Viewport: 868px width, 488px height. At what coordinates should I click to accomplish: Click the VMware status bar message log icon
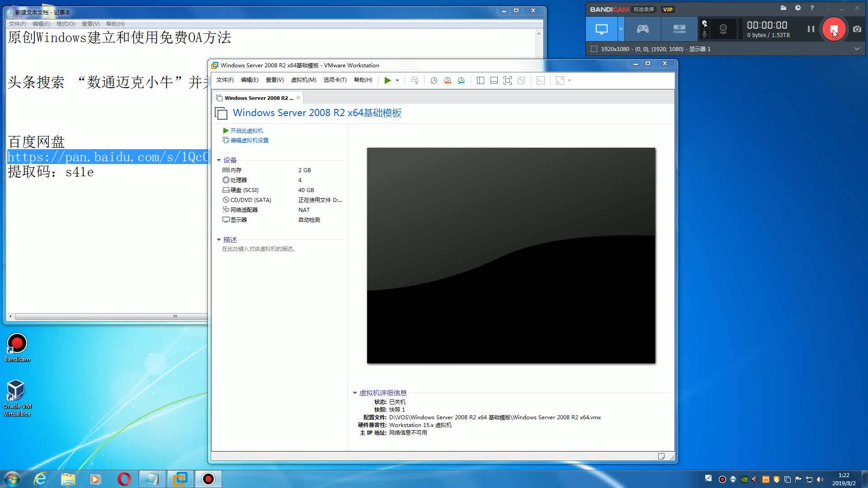[x=661, y=456]
